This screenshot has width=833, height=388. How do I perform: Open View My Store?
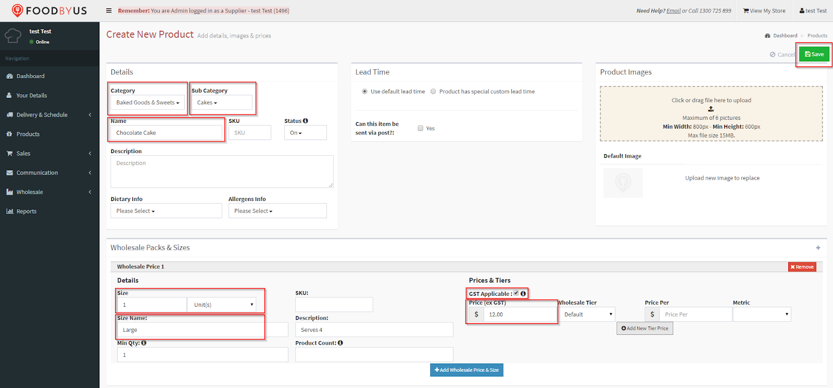pos(763,11)
